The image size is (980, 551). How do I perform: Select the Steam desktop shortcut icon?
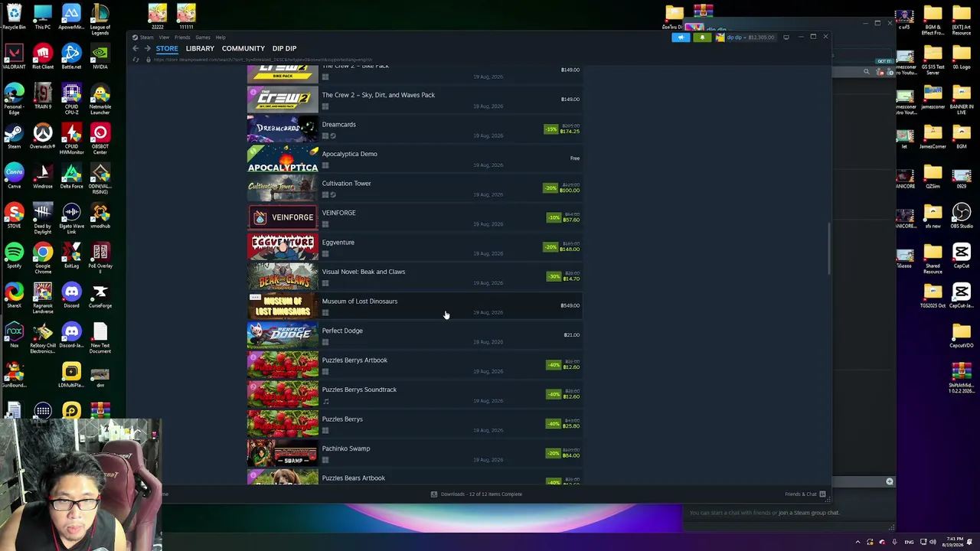pyautogui.click(x=14, y=136)
